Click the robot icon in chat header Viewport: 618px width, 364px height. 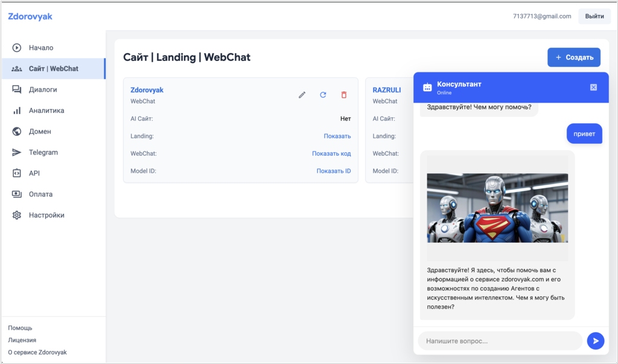coord(427,87)
